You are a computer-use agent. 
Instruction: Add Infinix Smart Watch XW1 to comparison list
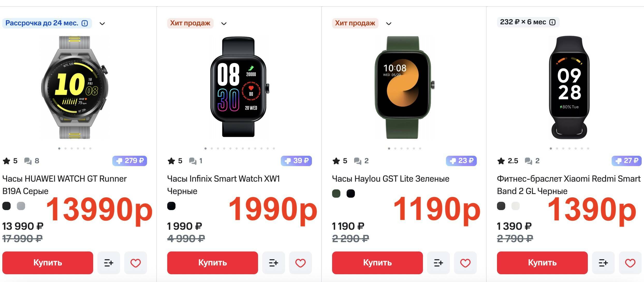pyautogui.click(x=273, y=263)
